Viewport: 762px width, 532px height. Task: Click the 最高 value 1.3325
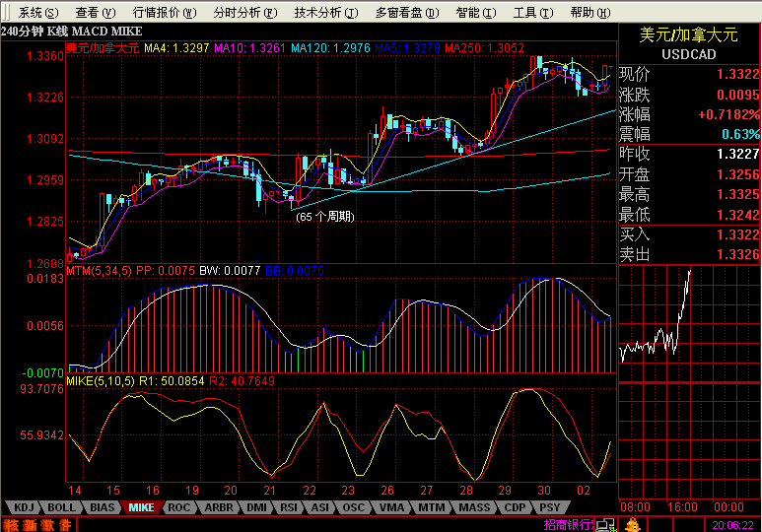[x=737, y=194]
